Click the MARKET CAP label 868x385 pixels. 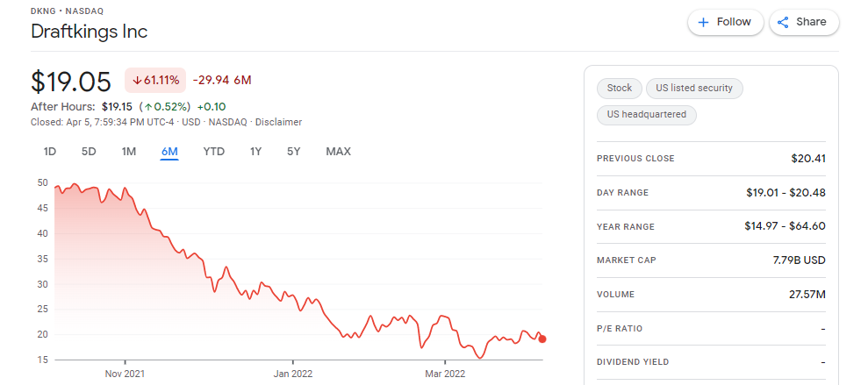(x=626, y=260)
